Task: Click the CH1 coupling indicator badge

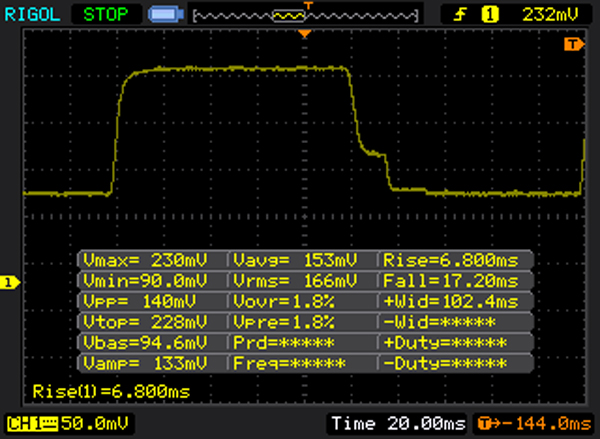Action: [32, 424]
